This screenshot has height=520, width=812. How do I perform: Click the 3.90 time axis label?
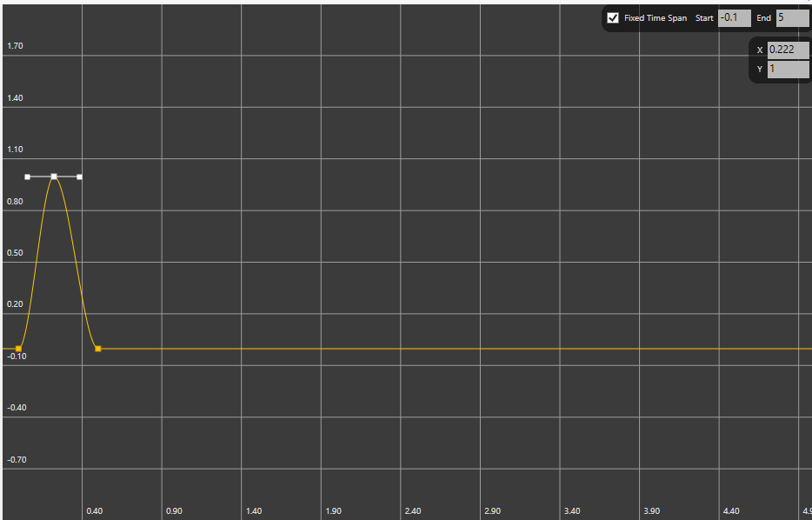[x=651, y=511]
